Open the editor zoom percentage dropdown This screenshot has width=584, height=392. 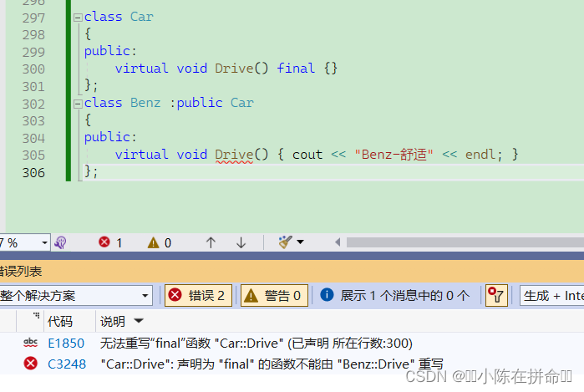click(44, 243)
